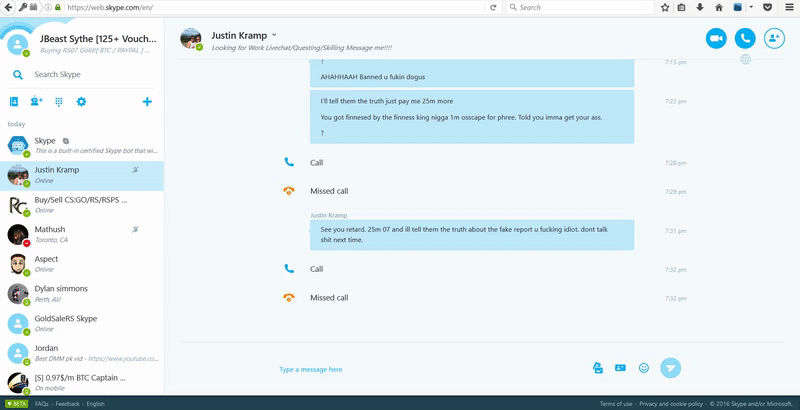Open the dial pad icon
This screenshot has width=800, height=410.
(59, 102)
